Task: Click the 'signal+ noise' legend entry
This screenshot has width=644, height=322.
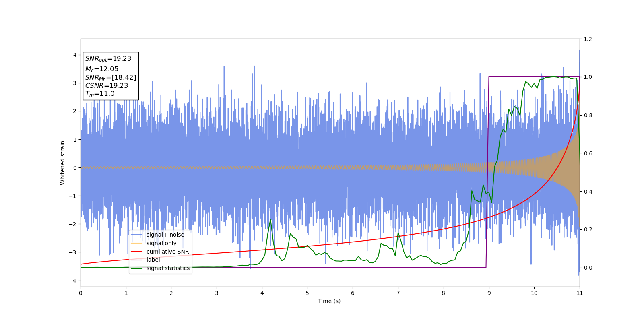Action: 165,235
